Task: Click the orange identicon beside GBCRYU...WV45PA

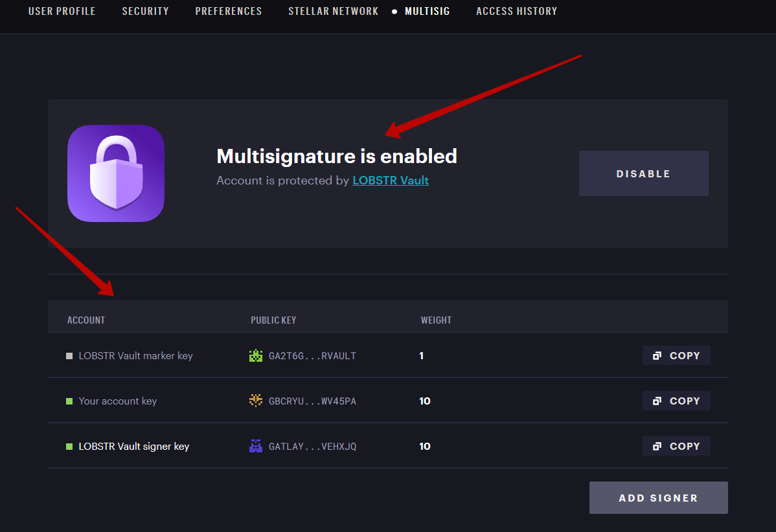Action: (256, 401)
